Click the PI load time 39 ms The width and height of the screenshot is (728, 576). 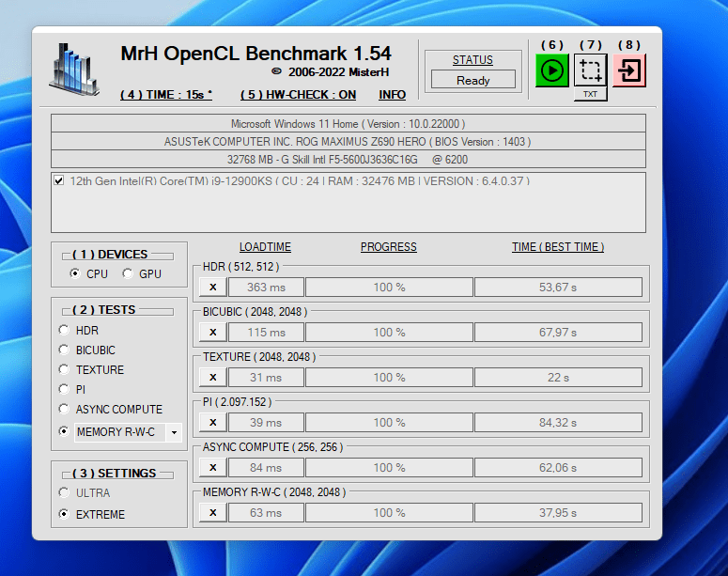[266, 422]
